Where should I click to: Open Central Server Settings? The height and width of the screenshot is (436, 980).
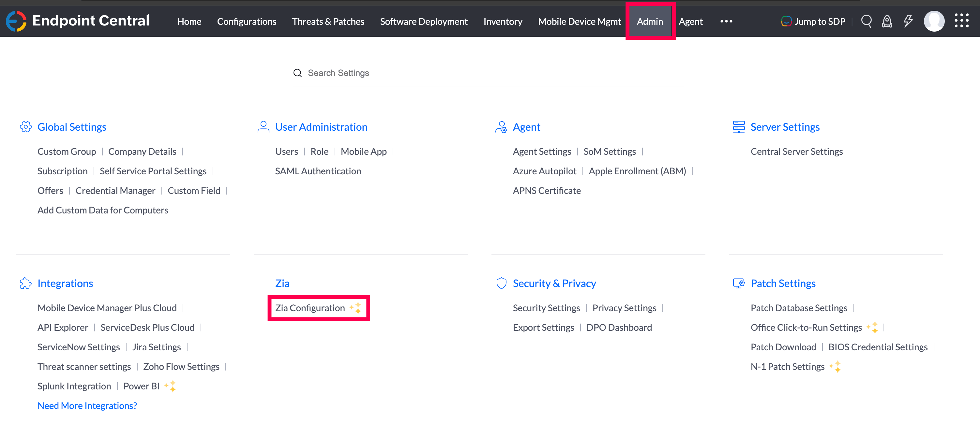tap(797, 151)
